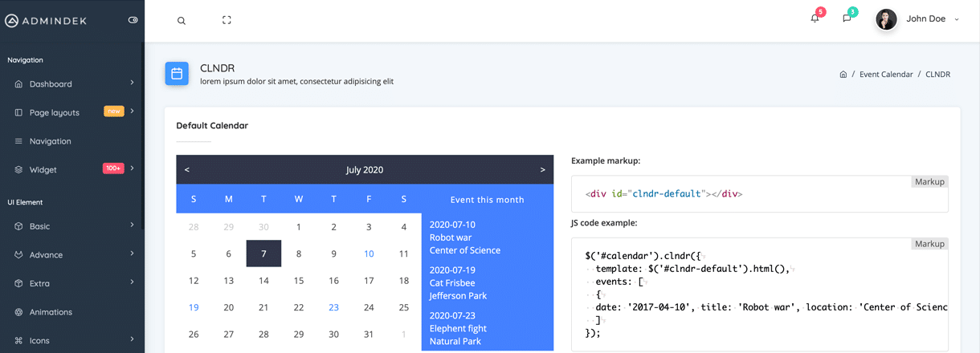Expand the Page layouts menu chevron

coord(132,112)
